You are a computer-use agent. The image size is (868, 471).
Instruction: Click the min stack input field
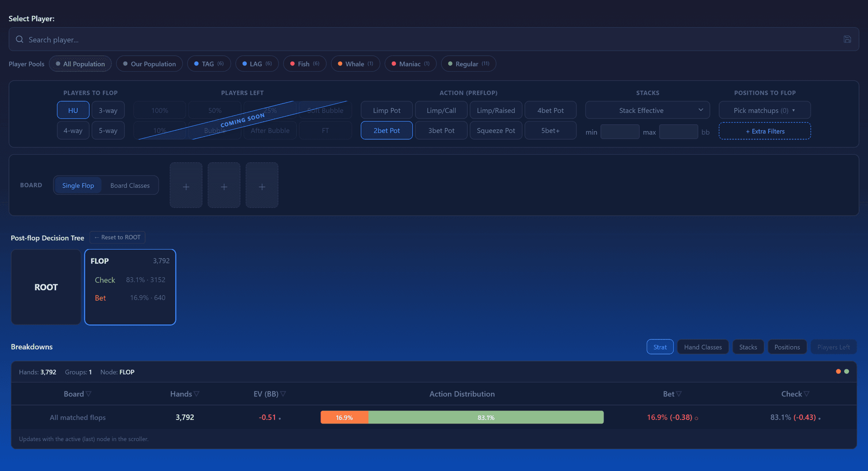(620, 132)
